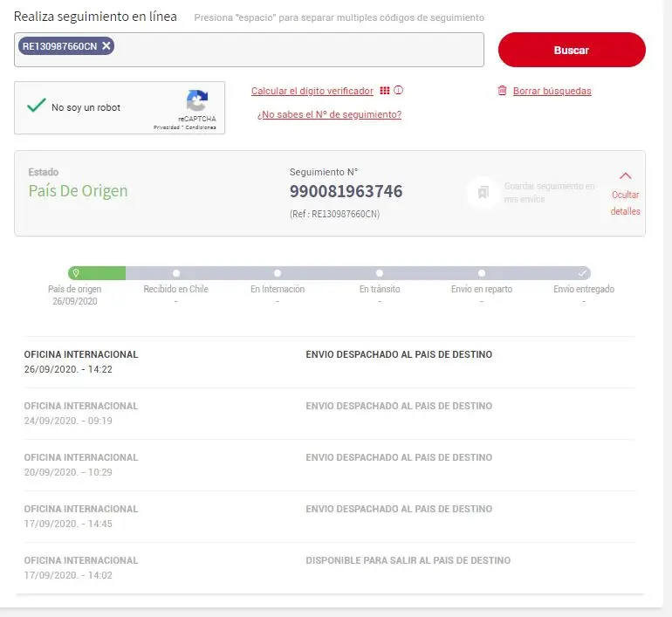Toggle the No soy un robot checkbox

click(36, 106)
